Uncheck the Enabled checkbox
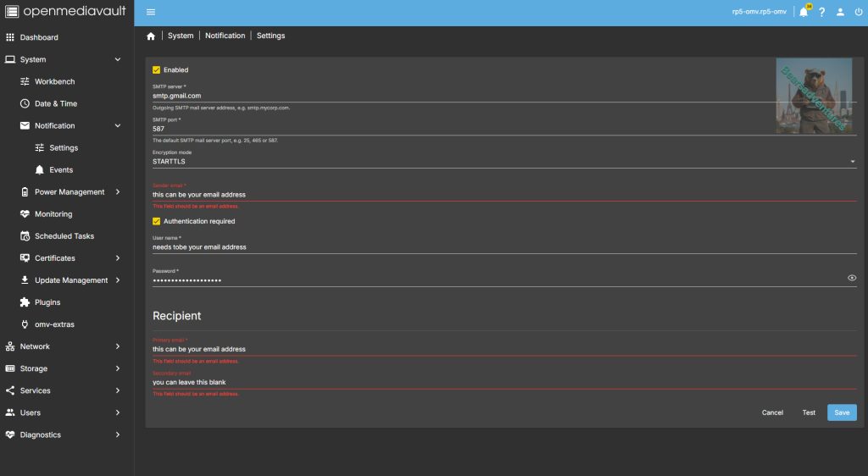Viewport: 868px width, 476px height. (156, 70)
